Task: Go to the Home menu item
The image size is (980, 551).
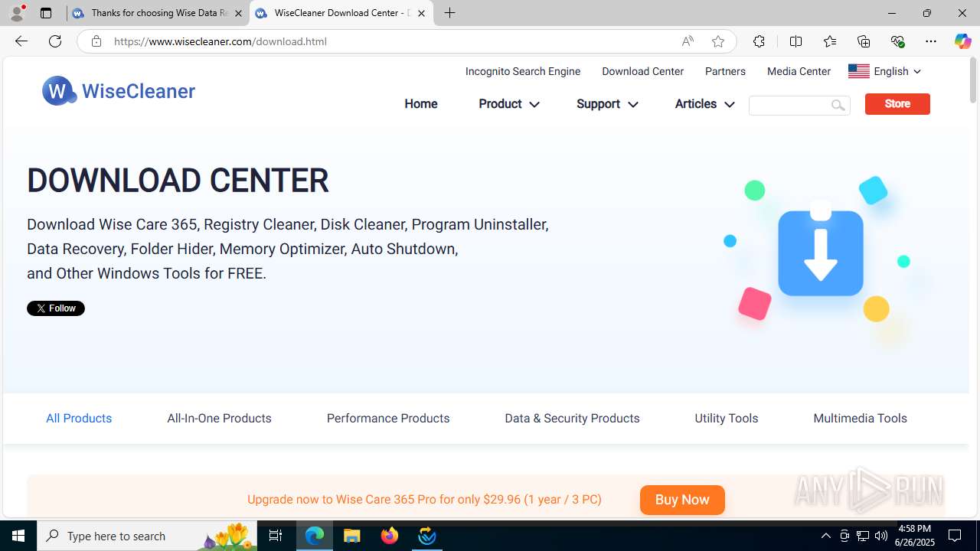Action: (421, 104)
